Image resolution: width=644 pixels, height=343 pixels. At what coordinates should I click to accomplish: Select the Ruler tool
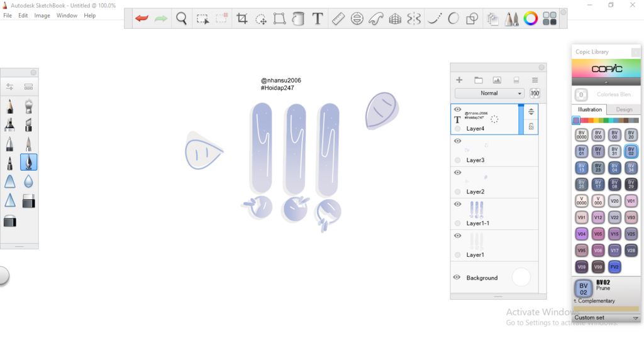point(338,18)
